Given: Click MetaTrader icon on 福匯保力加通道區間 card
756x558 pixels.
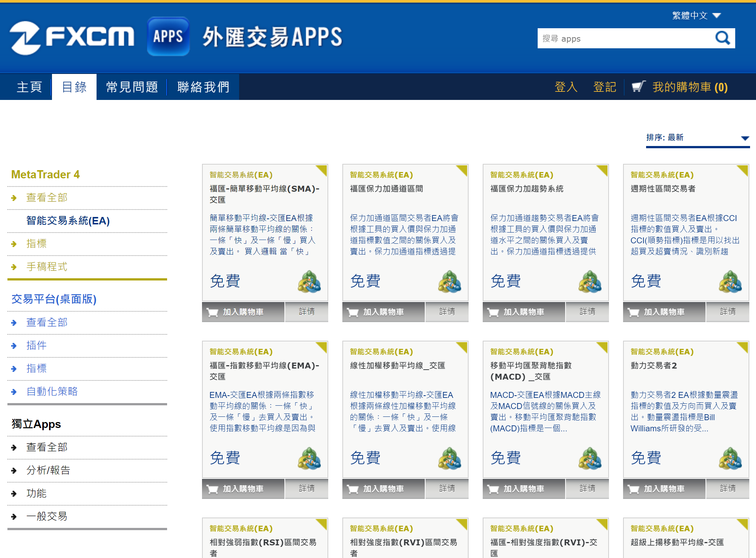Looking at the screenshot, I should coord(450,281).
